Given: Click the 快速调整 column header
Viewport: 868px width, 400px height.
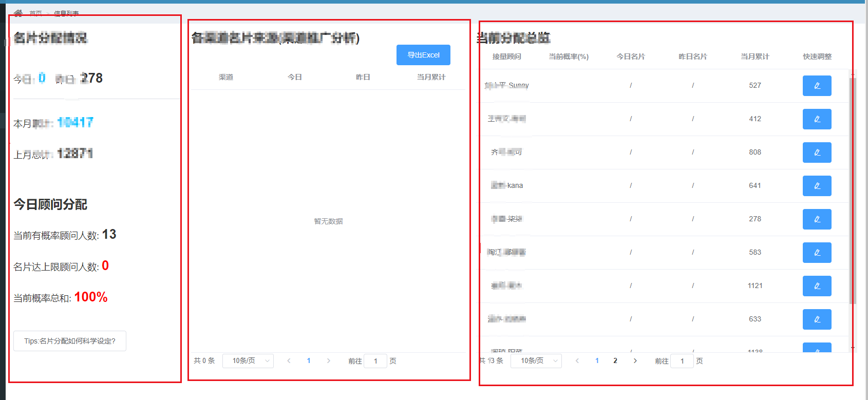Looking at the screenshot, I should coord(817,56).
